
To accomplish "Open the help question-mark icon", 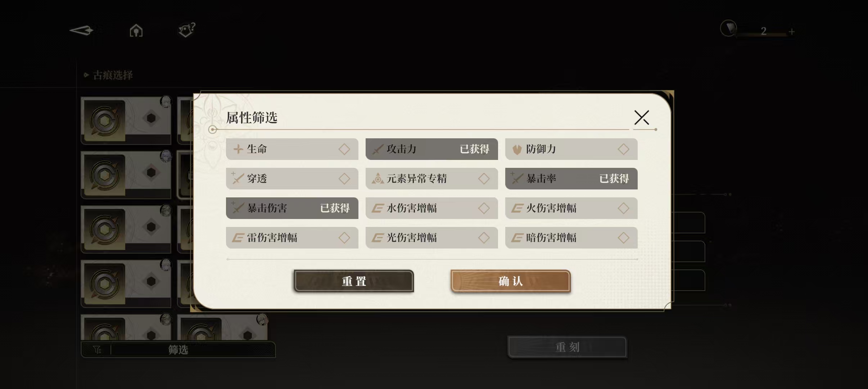I will pos(187,30).
